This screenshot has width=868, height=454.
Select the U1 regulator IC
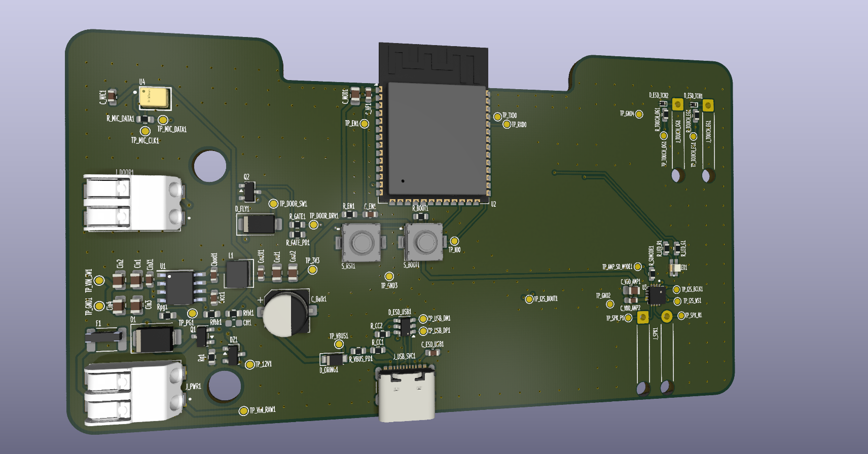pos(180,287)
